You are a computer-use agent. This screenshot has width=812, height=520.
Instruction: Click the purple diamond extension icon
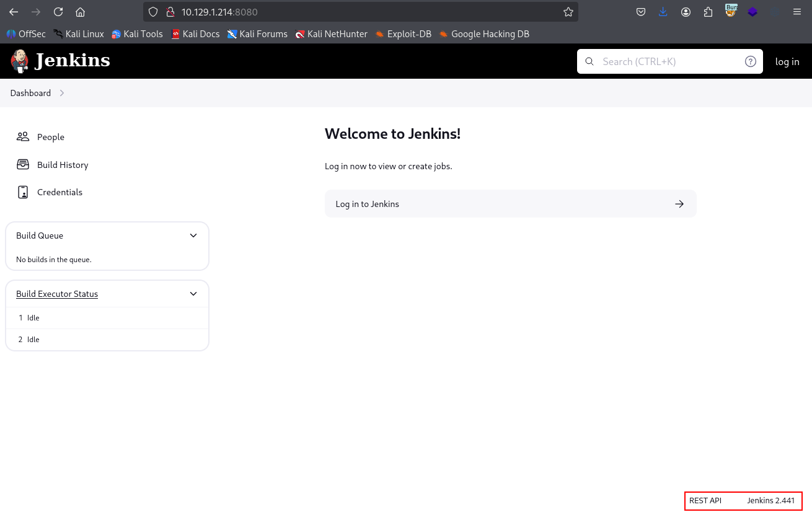(x=752, y=12)
